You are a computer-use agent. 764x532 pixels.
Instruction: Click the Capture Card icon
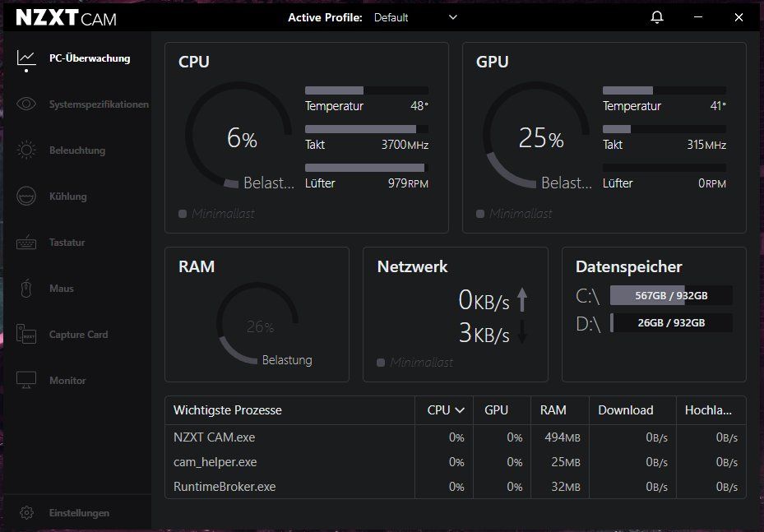pyautogui.click(x=26, y=334)
